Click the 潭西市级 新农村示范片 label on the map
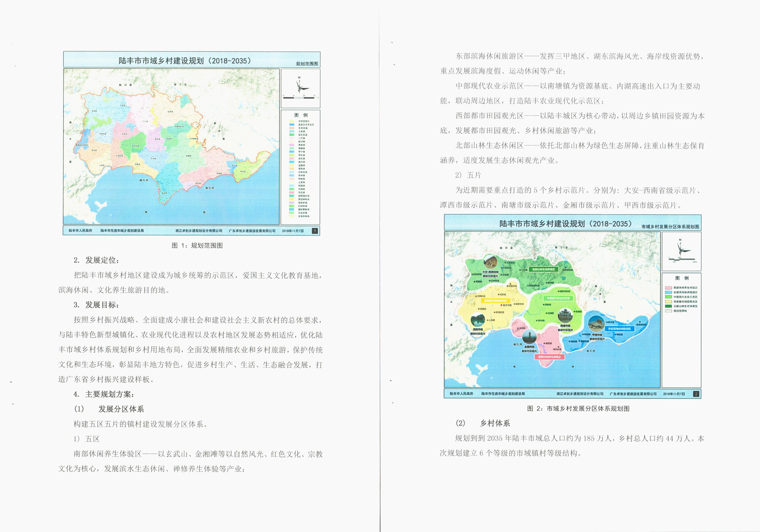The width and height of the screenshot is (760, 532). tap(478, 332)
